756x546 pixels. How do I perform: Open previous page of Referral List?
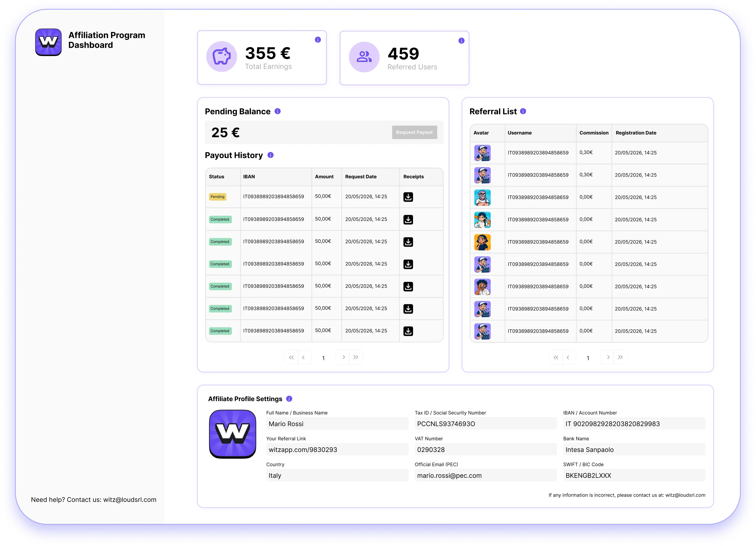point(569,357)
